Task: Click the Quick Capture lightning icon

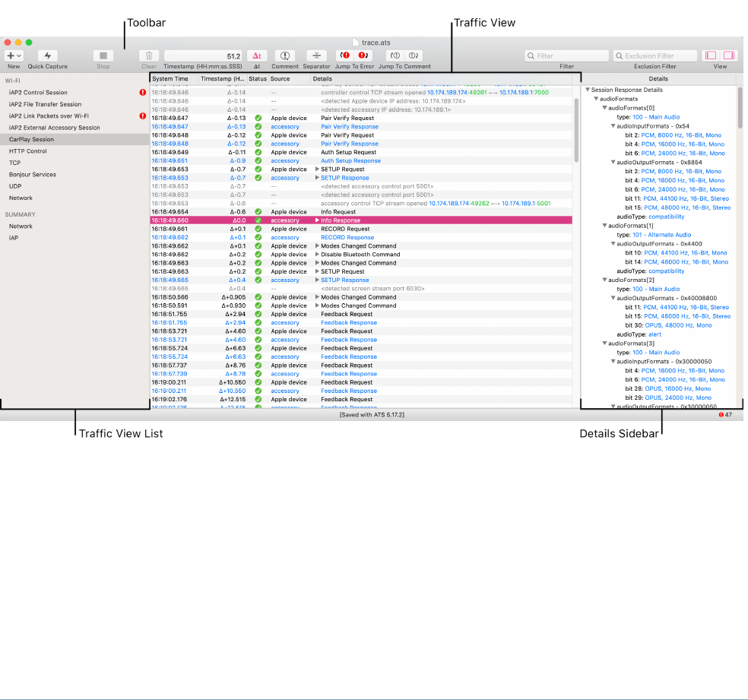Action: point(47,55)
